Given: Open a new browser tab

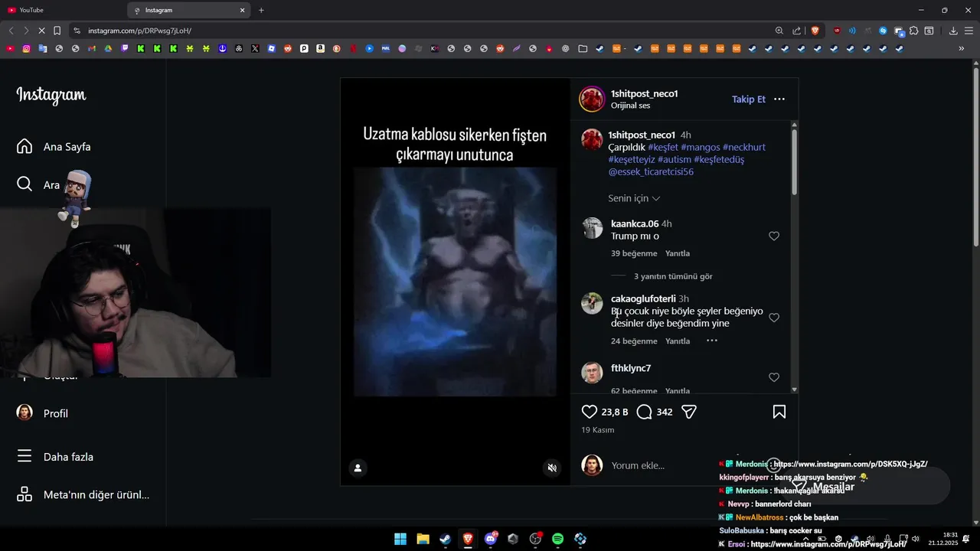Looking at the screenshot, I should 261,10.
